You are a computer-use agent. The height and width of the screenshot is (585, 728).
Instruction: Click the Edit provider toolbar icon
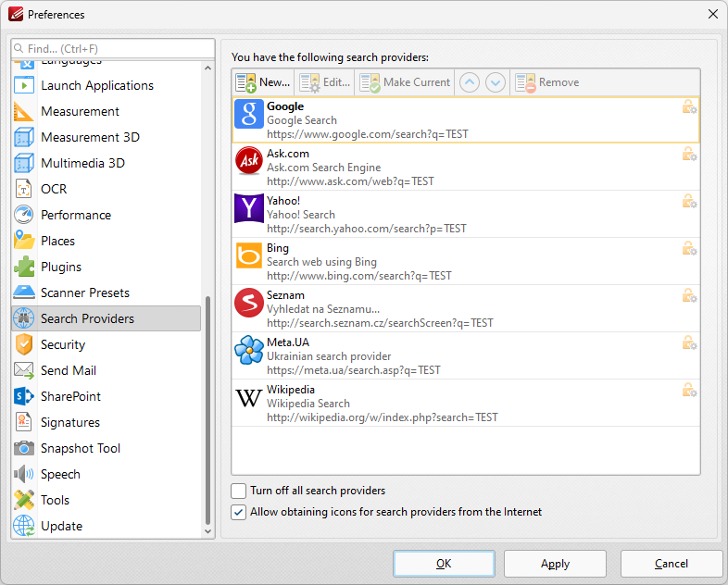[x=309, y=82]
